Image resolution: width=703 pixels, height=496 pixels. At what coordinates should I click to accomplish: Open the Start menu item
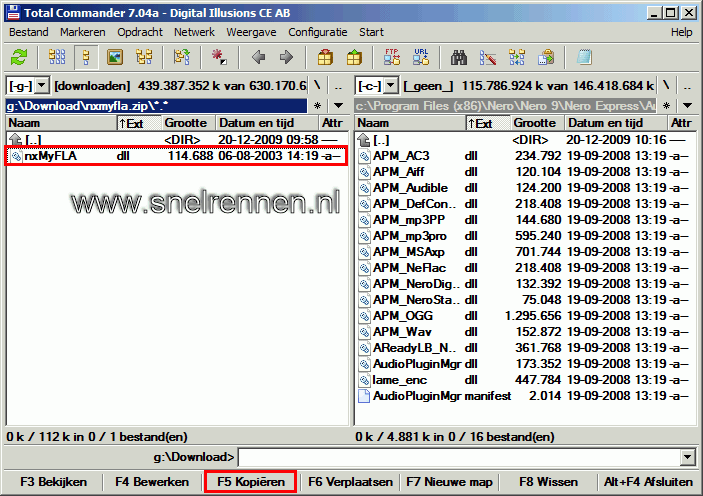point(371,32)
